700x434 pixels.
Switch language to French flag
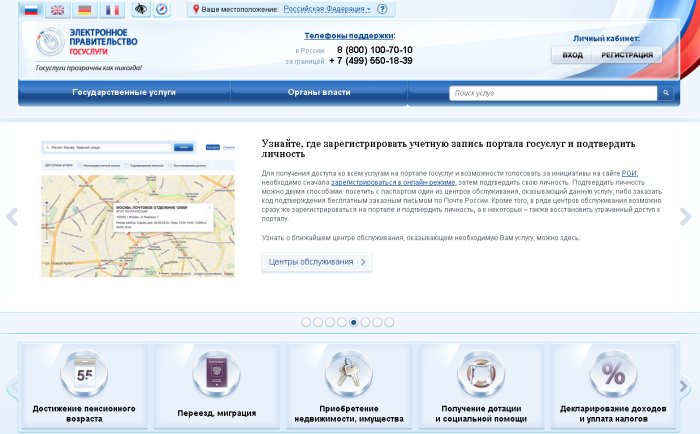point(112,10)
